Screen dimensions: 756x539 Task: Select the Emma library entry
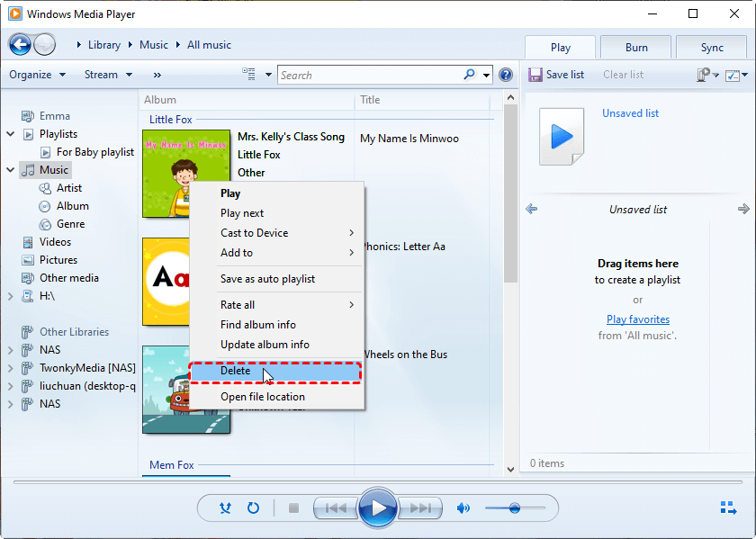tap(55, 116)
